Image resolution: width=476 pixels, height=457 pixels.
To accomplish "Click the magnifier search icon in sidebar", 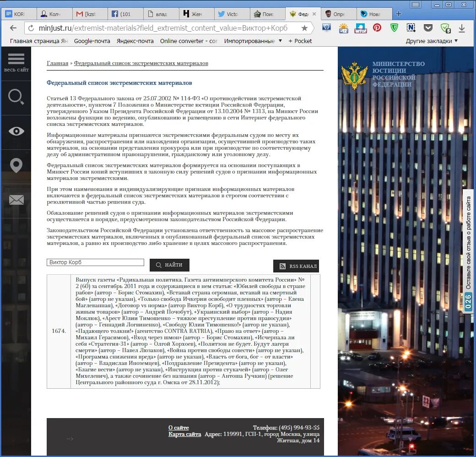I will [x=16, y=97].
